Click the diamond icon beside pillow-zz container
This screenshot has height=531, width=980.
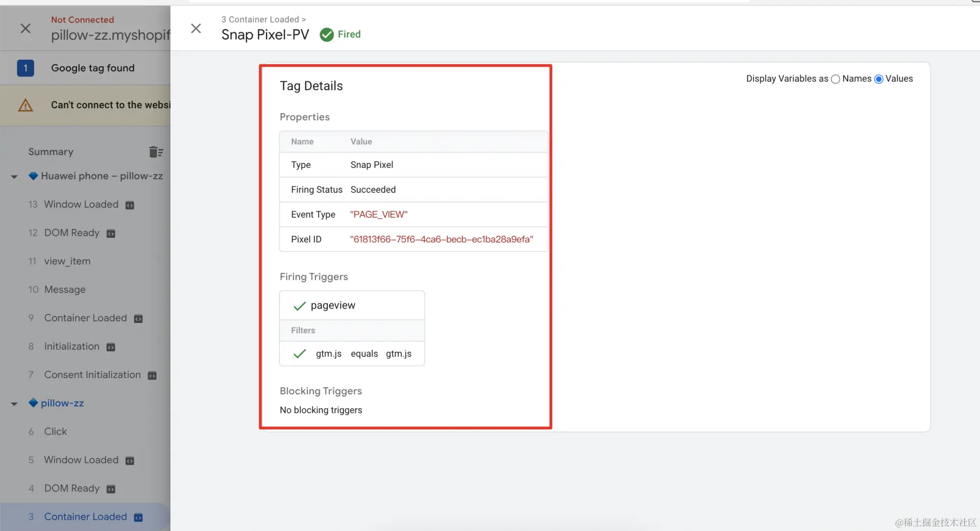[33, 403]
